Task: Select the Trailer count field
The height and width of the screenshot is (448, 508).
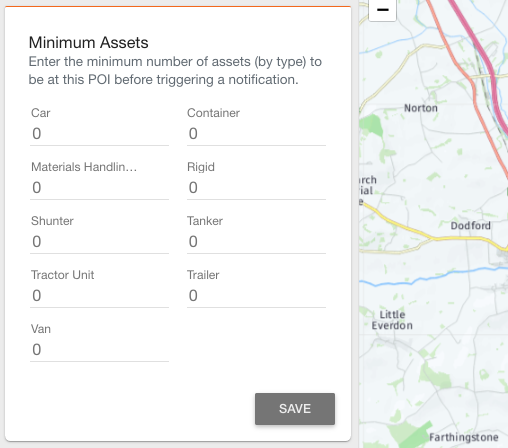Action: click(256, 296)
